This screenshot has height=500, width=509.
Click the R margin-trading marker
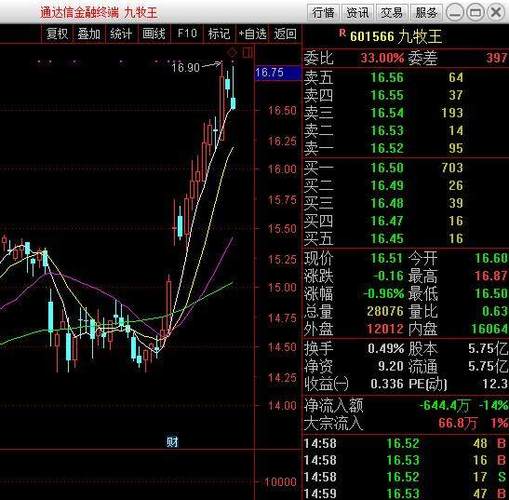coord(342,33)
